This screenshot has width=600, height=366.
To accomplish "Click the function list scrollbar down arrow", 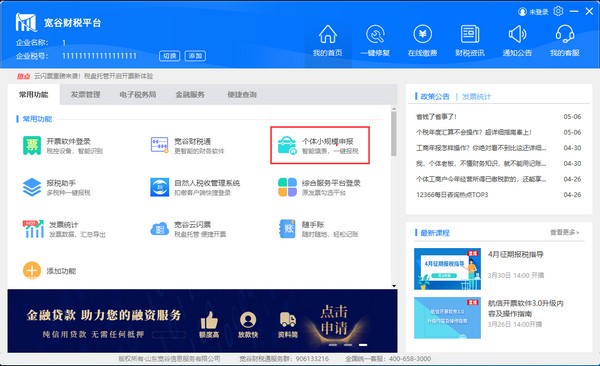I will click(x=394, y=286).
